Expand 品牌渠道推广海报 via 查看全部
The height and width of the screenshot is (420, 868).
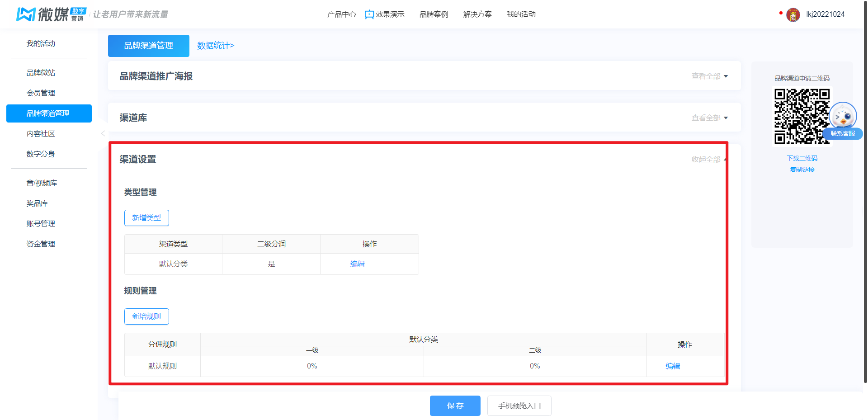[709, 76]
